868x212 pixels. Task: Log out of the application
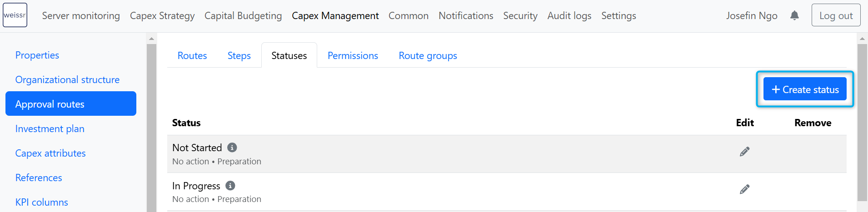tap(836, 15)
